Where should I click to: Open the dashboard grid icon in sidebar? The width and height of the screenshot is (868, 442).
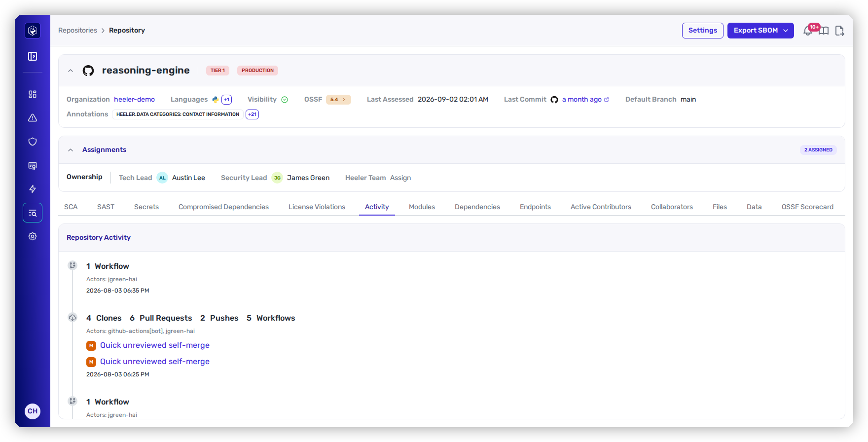point(33,94)
